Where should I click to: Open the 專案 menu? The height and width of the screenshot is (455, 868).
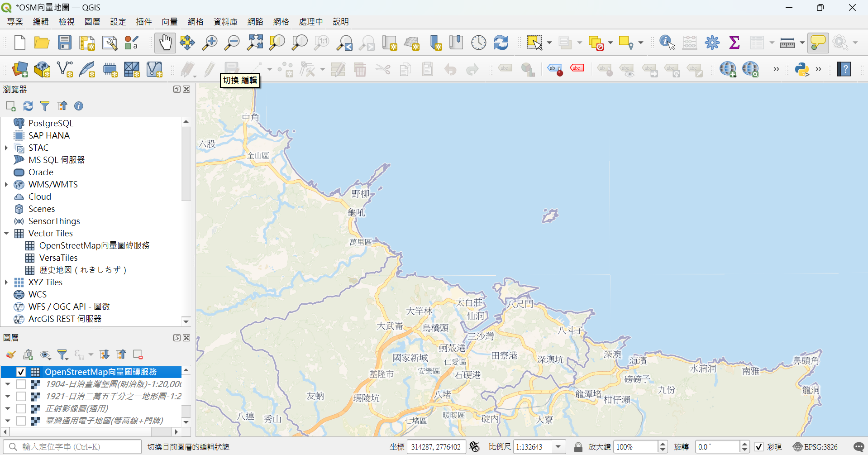coord(15,22)
